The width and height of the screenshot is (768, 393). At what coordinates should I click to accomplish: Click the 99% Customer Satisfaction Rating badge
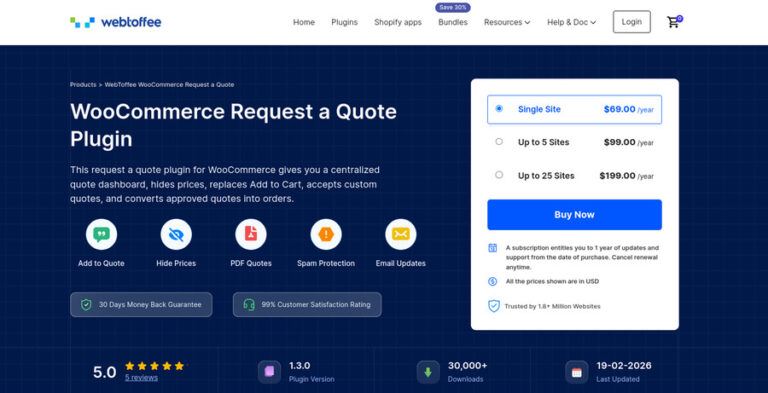(x=307, y=304)
